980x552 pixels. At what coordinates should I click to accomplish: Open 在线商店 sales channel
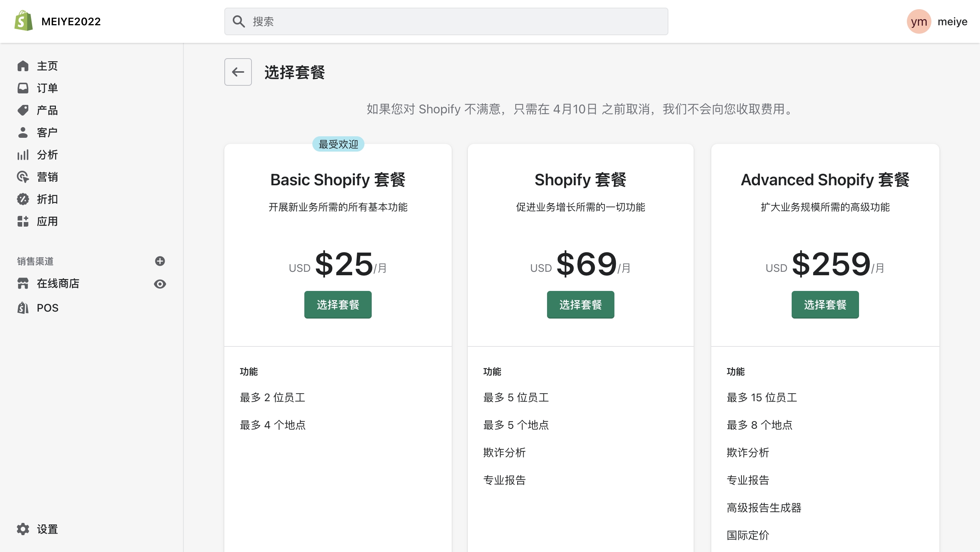pyautogui.click(x=58, y=284)
